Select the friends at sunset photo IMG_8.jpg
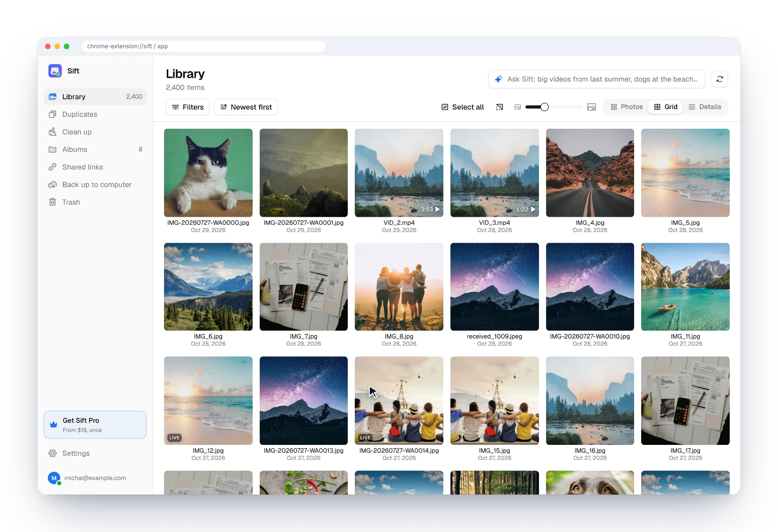 coord(399,287)
